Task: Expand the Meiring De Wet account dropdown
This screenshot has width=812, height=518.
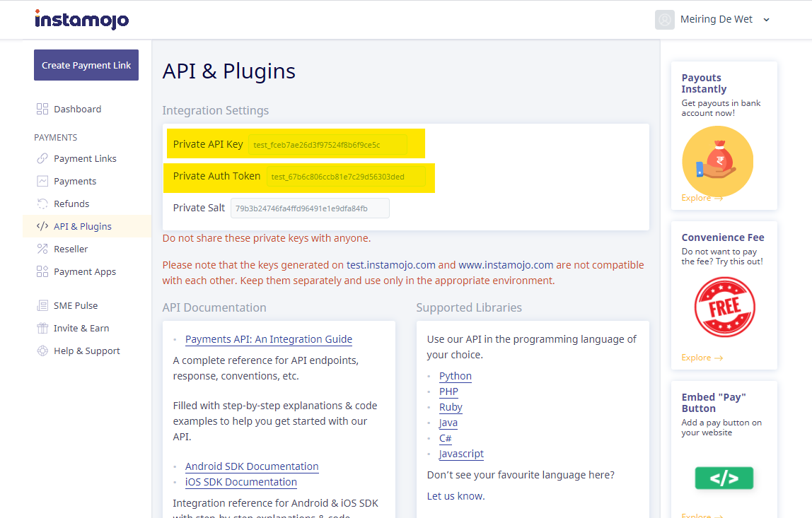Action: pyautogui.click(x=767, y=20)
